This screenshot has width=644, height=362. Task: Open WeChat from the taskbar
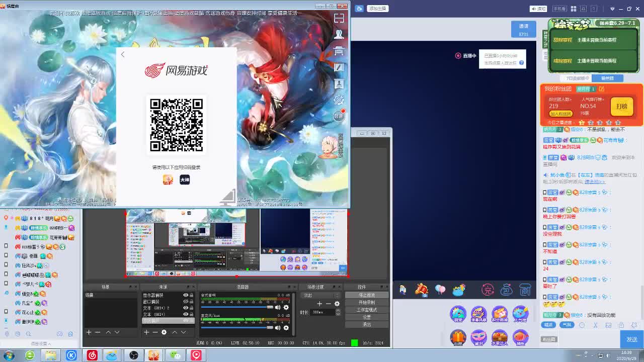pyautogui.click(x=175, y=355)
